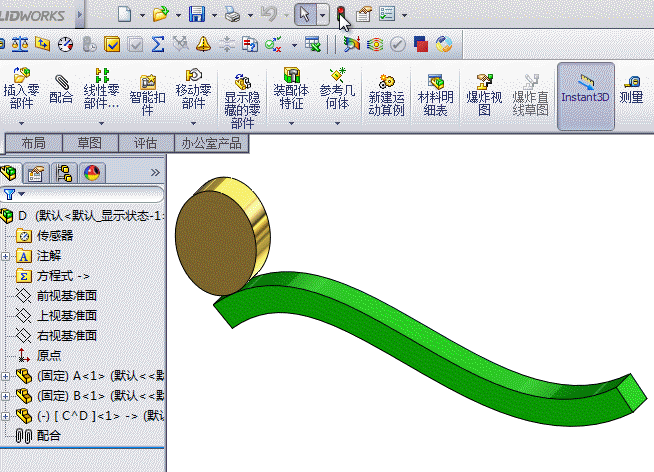Open dropdown under Linear Component Pattern
Viewport: 654px width, 472px height.
(101, 123)
